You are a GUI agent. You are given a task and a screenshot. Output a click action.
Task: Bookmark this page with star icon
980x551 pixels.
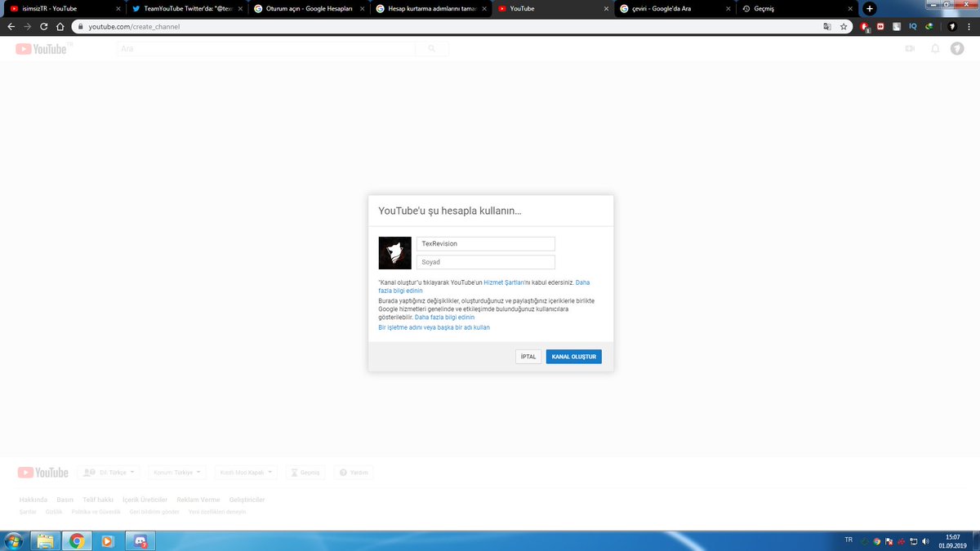pyautogui.click(x=844, y=26)
